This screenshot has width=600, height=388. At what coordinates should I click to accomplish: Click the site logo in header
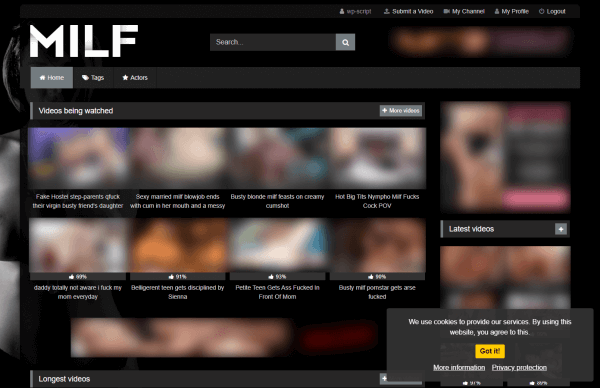point(84,41)
